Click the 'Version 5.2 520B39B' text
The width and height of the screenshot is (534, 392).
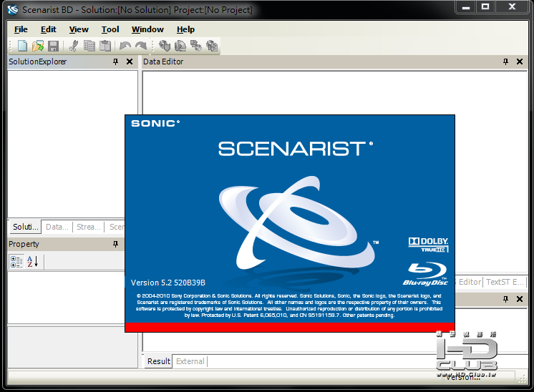(x=168, y=283)
